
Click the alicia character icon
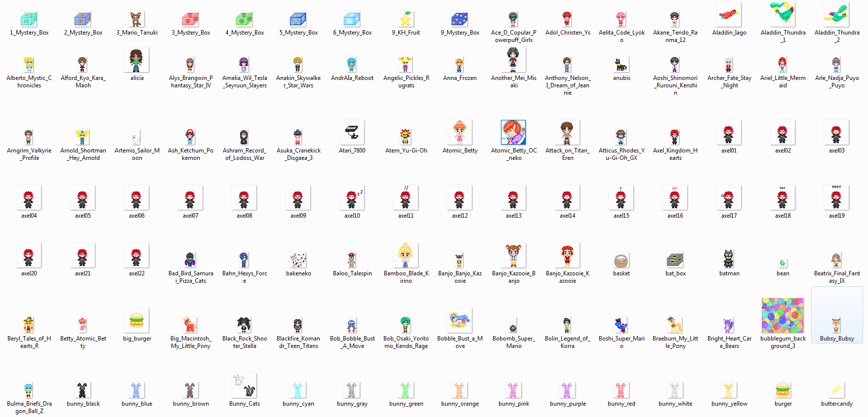(136, 60)
